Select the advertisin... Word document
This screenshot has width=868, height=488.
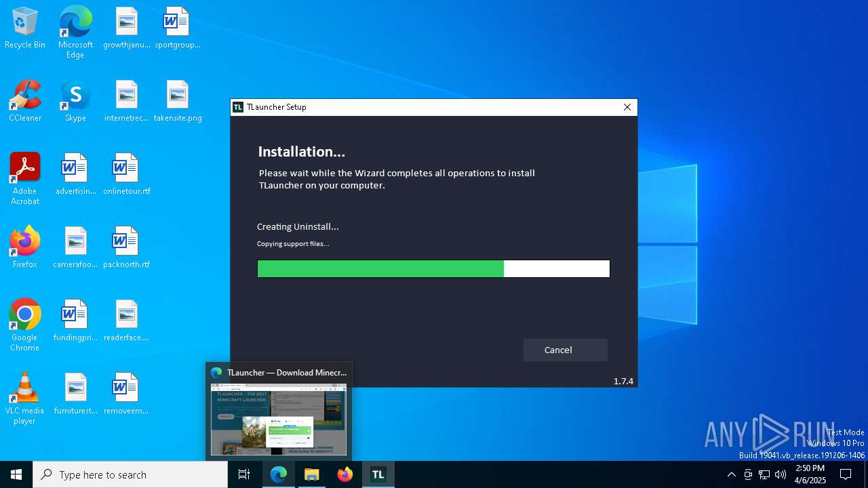75,175
